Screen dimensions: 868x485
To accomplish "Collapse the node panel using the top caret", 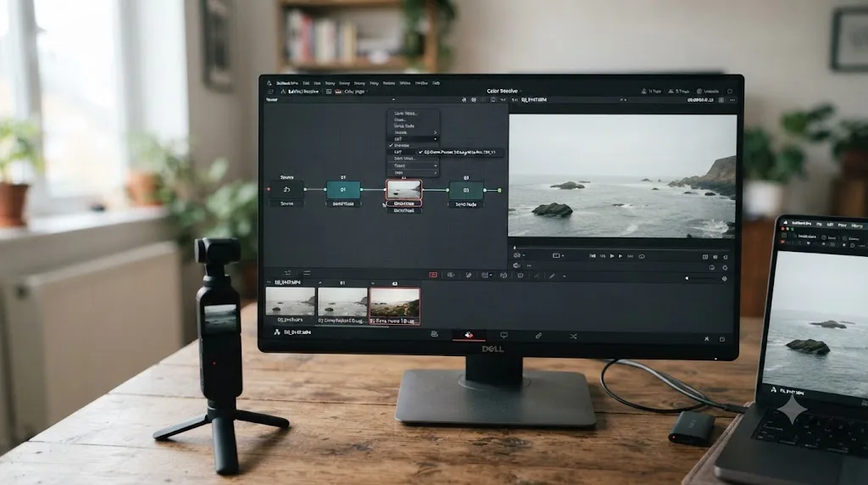I will [393, 100].
